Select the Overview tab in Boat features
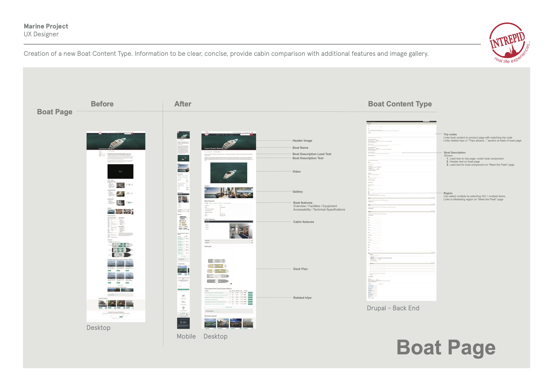This screenshot has width=554, height=392. (206, 203)
